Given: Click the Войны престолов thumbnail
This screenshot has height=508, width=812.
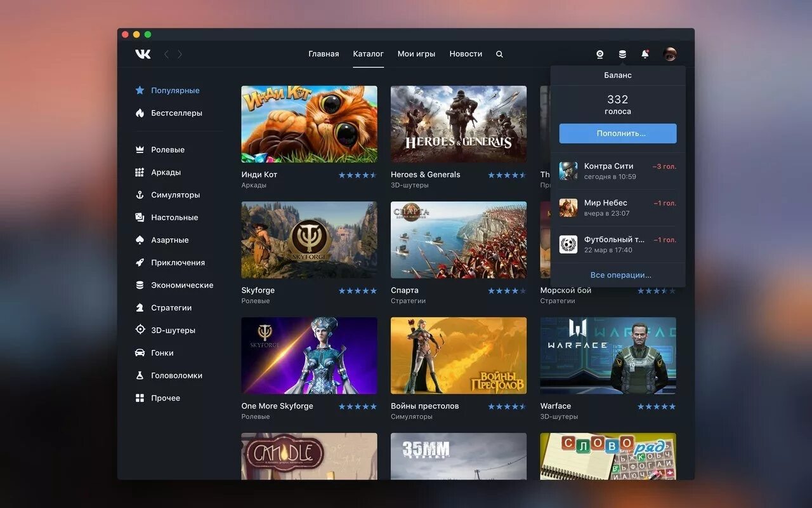Looking at the screenshot, I should [x=459, y=356].
